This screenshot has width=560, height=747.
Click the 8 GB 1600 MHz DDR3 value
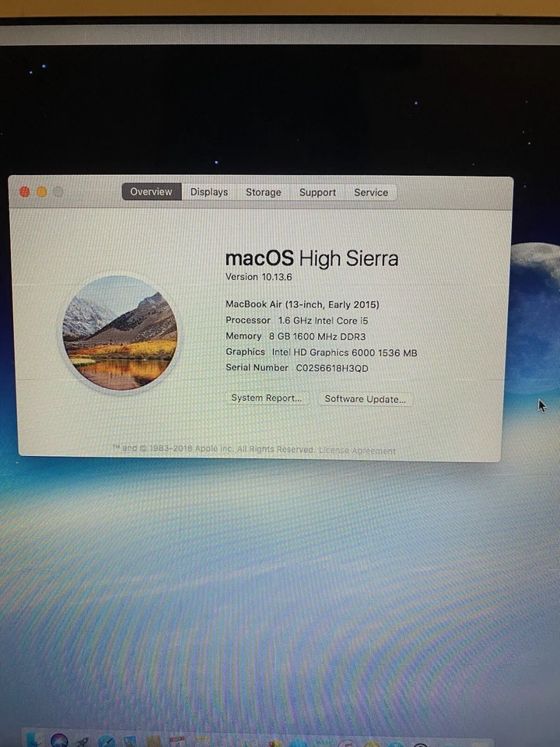pos(317,336)
